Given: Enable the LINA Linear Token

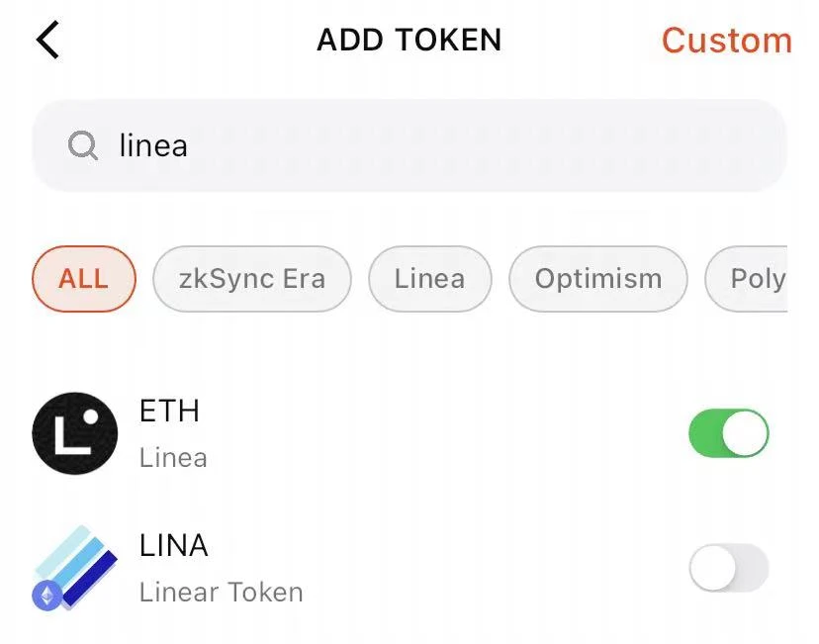Looking at the screenshot, I should 729,567.
